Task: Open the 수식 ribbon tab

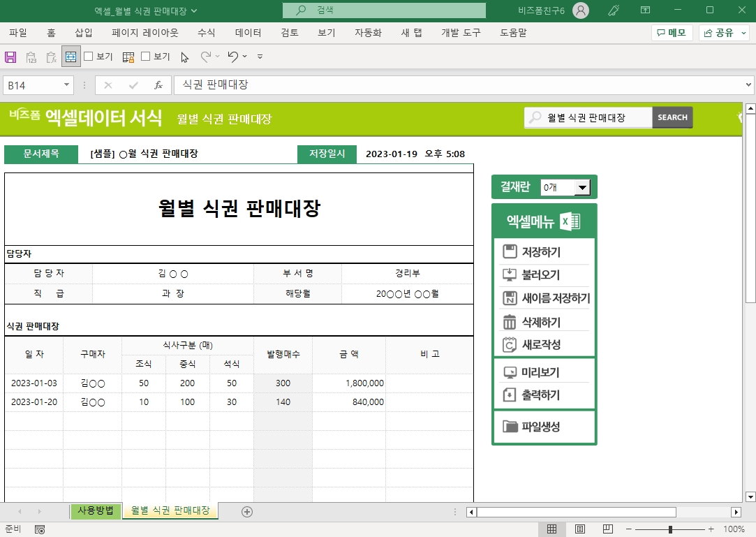Action: click(206, 33)
